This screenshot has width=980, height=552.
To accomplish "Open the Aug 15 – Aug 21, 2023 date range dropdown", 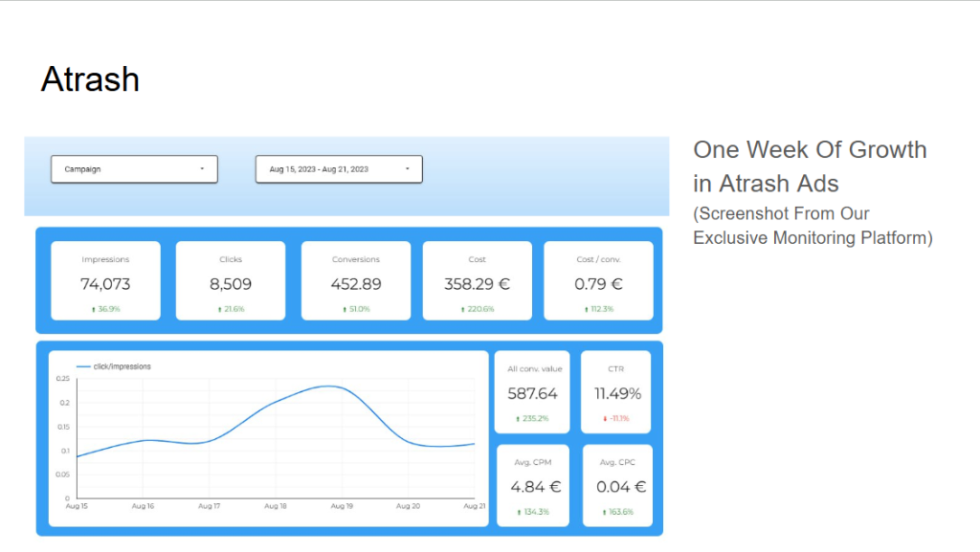I will [x=339, y=169].
